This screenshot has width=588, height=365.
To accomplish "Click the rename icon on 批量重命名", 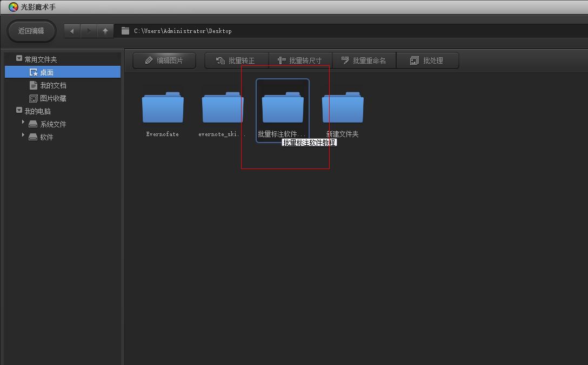I will pos(345,60).
